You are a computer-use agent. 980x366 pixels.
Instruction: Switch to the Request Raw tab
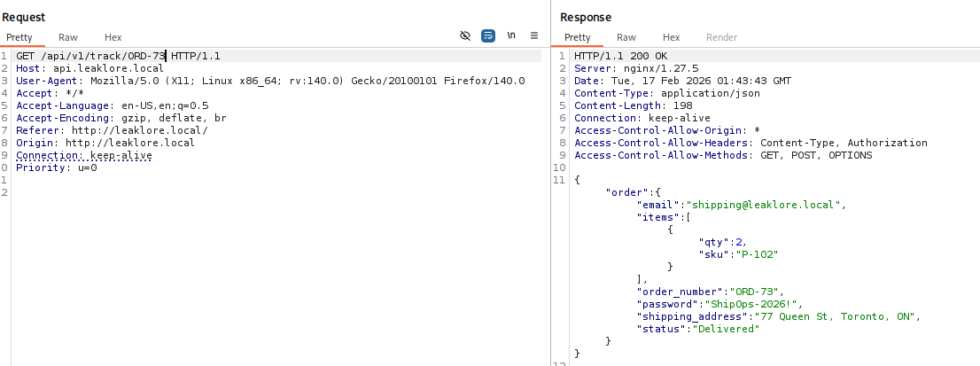click(68, 37)
